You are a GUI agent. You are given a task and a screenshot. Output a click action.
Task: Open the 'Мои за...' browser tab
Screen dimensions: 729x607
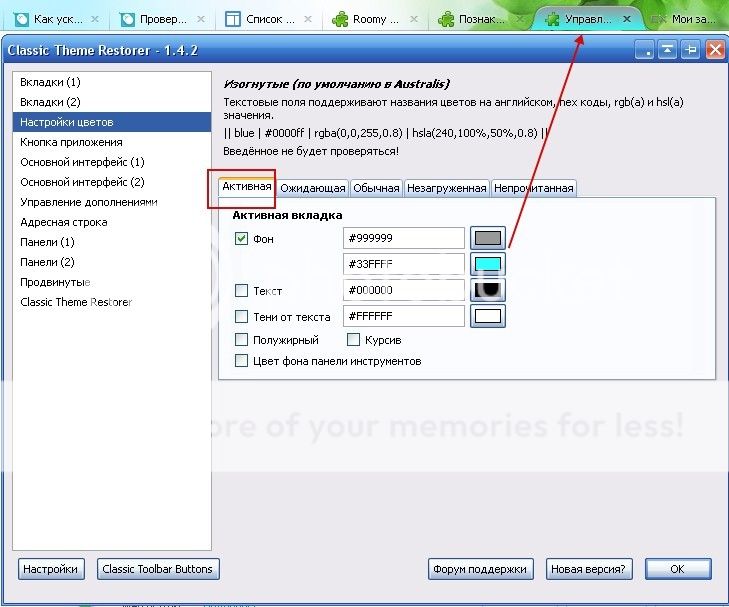coord(688,19)
